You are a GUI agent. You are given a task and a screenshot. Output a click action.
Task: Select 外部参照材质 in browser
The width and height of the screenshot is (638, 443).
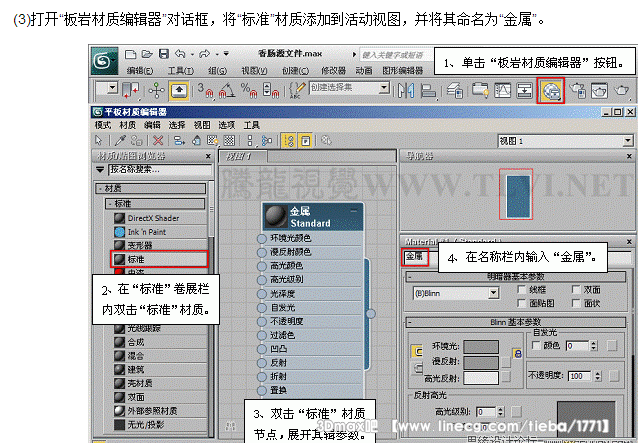[x=160, y=411]
